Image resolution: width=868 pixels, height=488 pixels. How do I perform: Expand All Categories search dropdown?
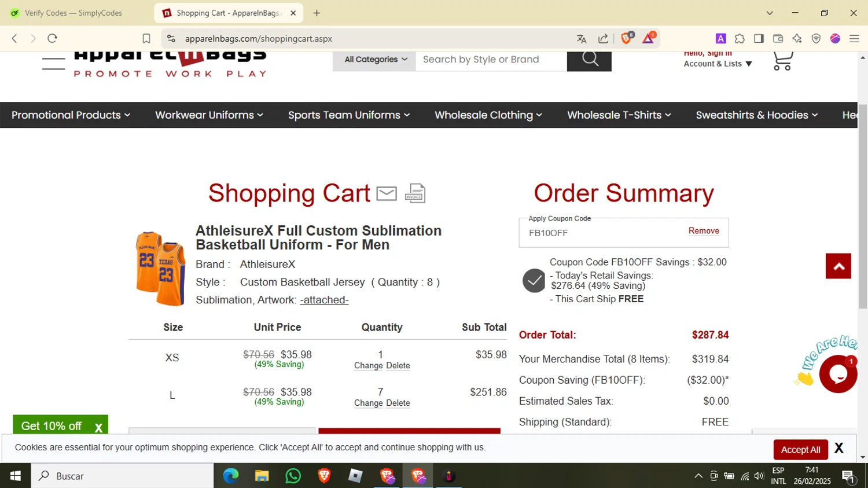[x=376, y=60]
